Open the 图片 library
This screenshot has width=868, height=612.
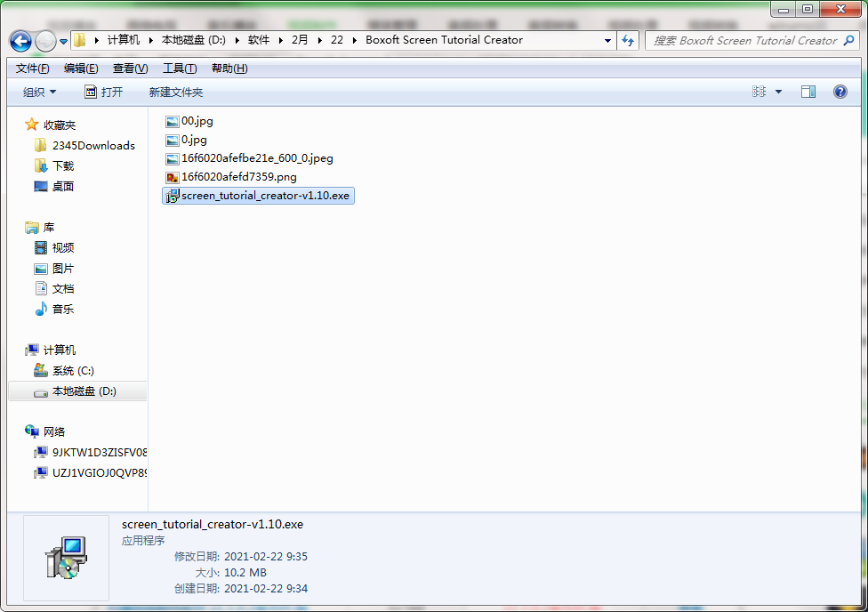[x=63, y=269]
